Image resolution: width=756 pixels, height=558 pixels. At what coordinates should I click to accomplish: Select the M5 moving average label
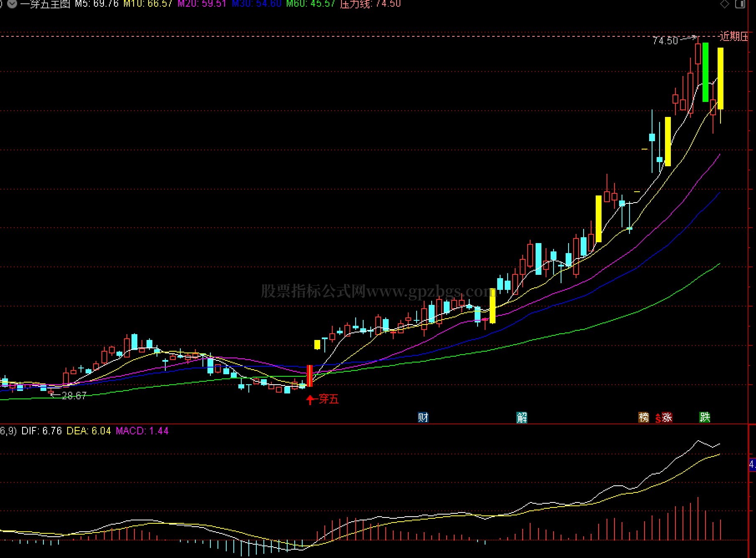[97, 4]
